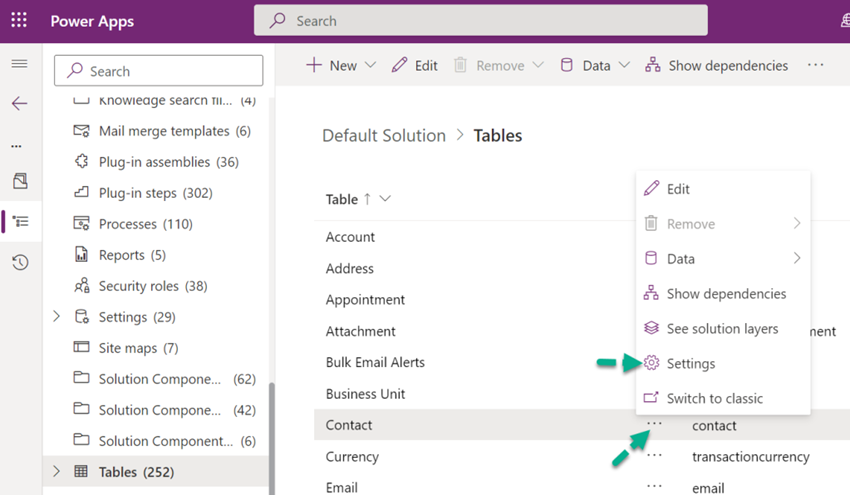
Task: Open the History icon in left rail
Action: [x=20, y=263]
